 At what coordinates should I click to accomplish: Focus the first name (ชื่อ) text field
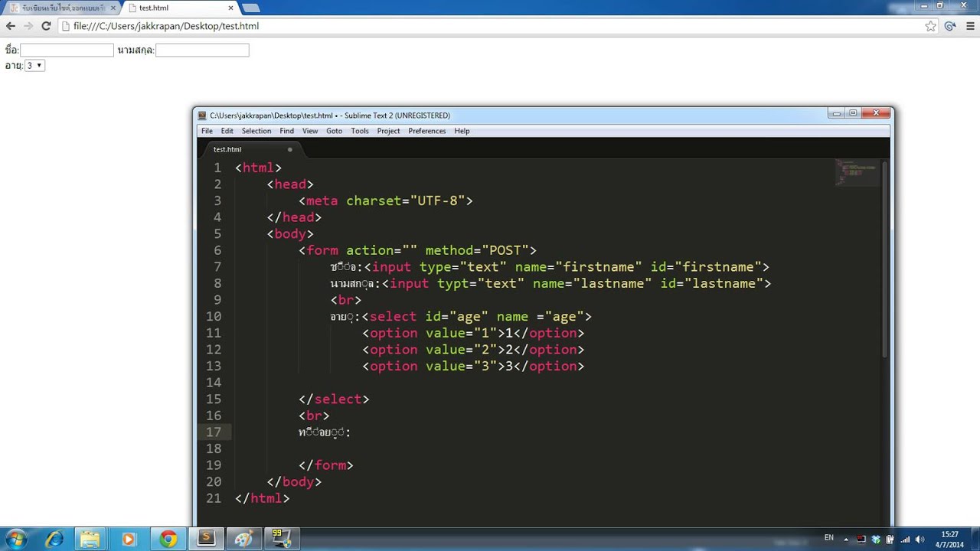[x=67, y=50]
